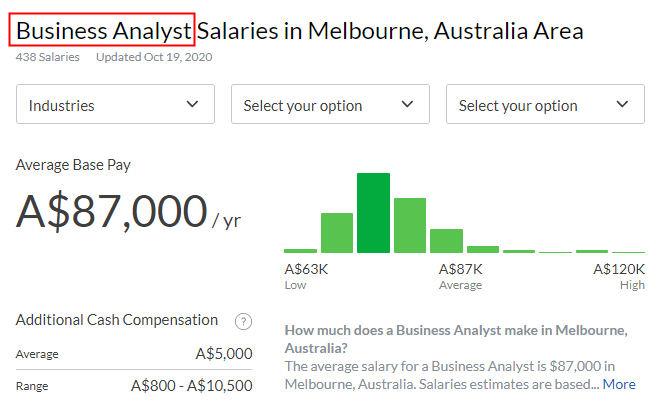Click the first small histogram bar at A$63K

(x=300, y=251)
